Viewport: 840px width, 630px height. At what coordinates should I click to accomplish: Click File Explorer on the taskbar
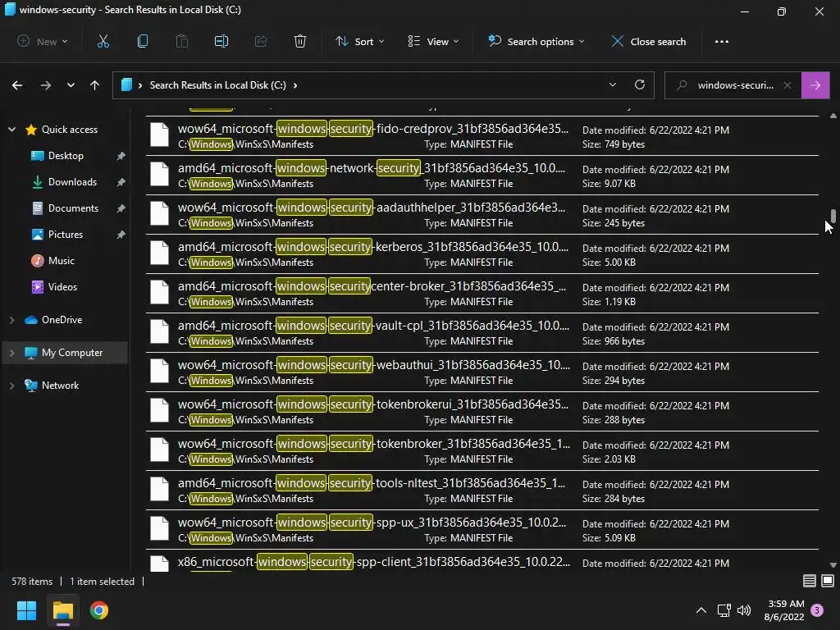click(62, 610)
